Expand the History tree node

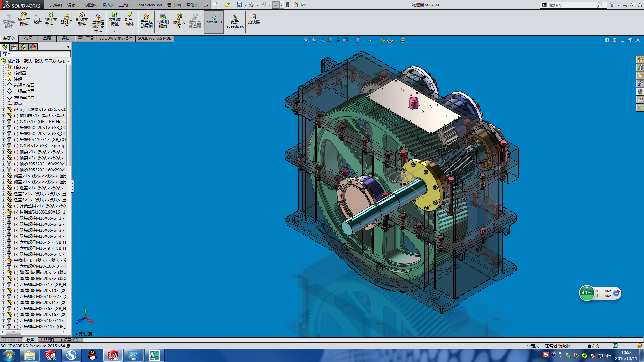coord(4,67)
